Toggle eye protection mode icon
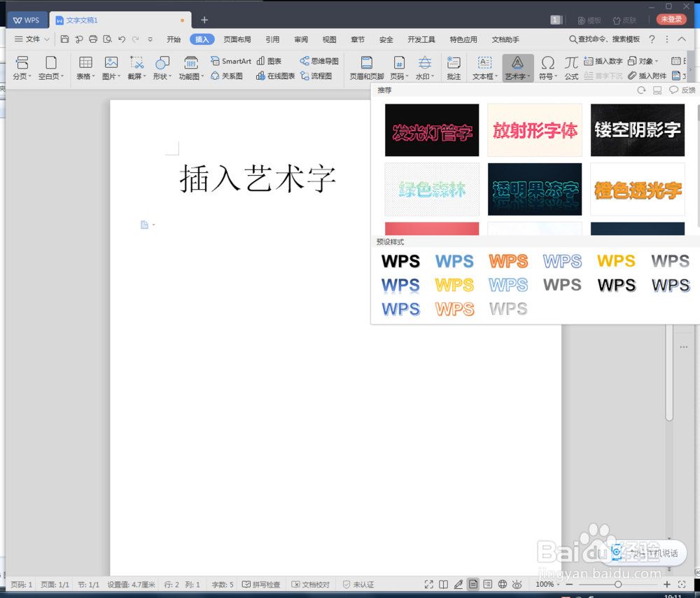Screen dimensions: 700x598 coord(517,584)
